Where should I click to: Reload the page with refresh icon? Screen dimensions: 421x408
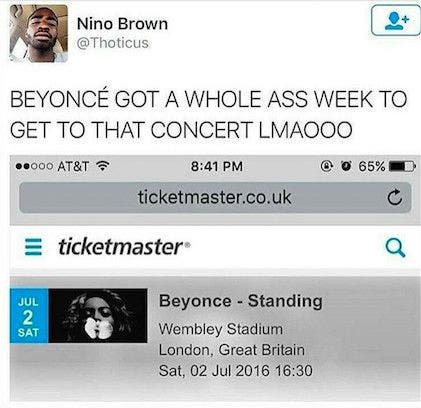click(395, 198)
